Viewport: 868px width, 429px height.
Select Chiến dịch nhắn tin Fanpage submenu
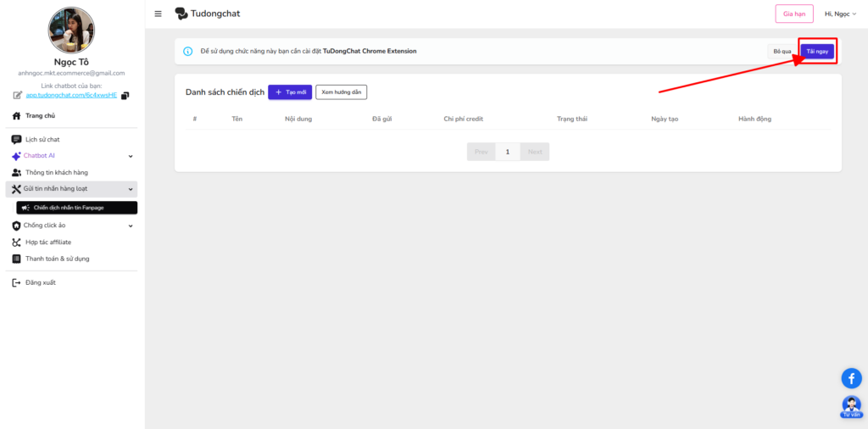(77, 208)
